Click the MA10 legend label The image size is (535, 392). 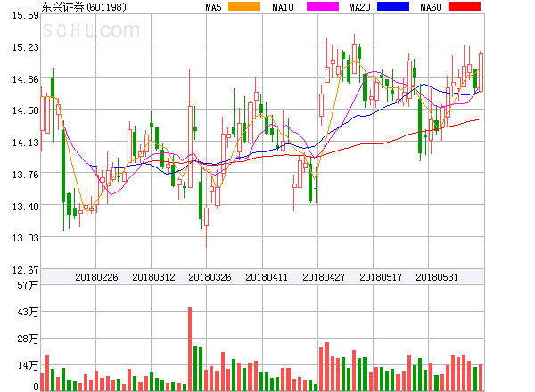pyautogui.click(x=283, y=7)
